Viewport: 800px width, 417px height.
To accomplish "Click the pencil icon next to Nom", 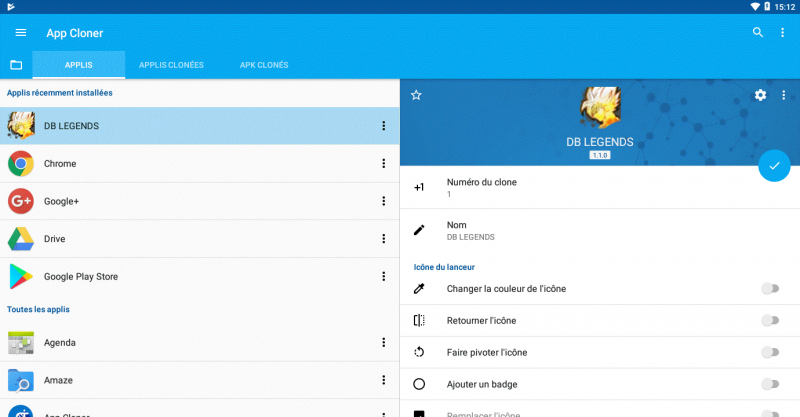I will pyautogui.click(x=420, y=230).
